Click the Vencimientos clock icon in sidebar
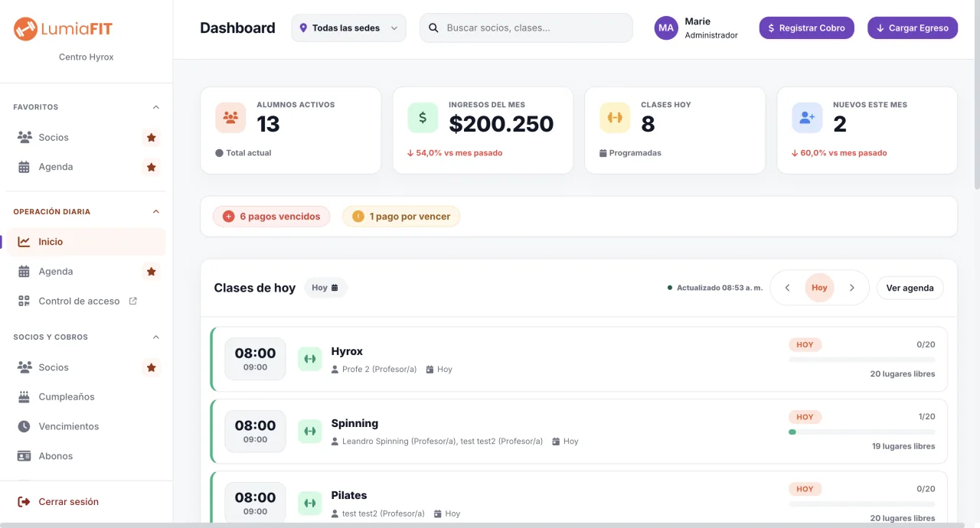980x528 pixels. (24, 426)
